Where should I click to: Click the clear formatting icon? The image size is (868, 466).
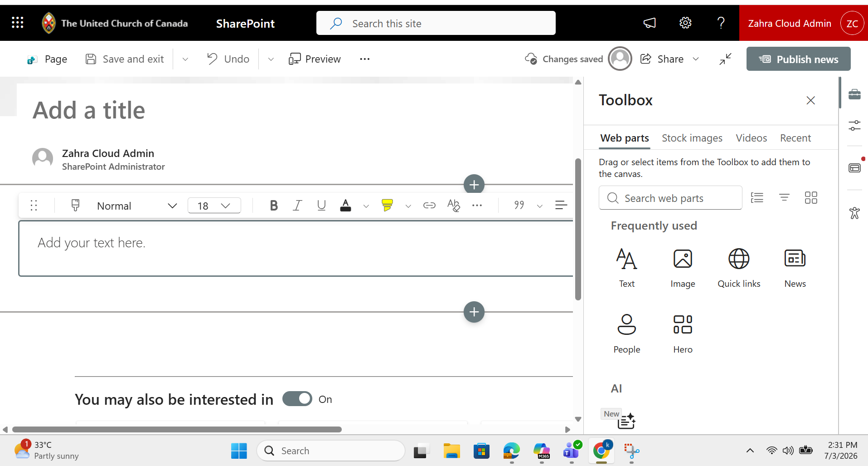pyautogui.click(x=453, y=206)
